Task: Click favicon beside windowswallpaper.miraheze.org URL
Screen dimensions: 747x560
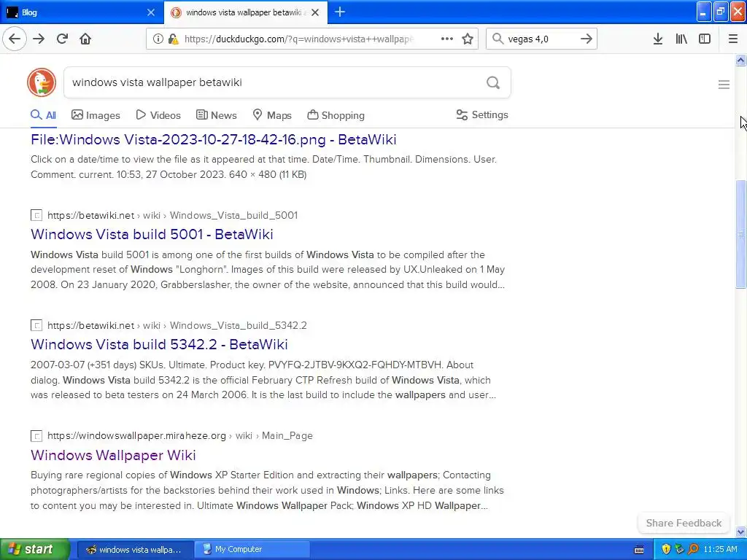Action: (x=36, y=436)
